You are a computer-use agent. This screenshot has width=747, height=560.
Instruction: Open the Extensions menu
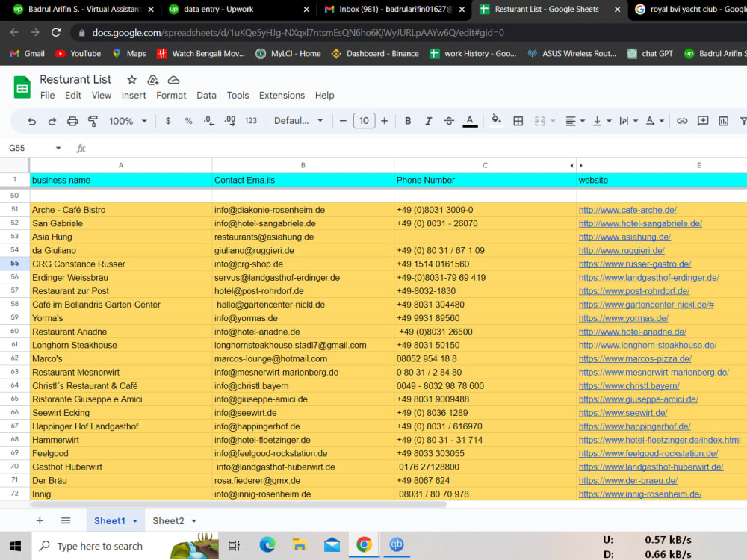(x=282, y=96)
